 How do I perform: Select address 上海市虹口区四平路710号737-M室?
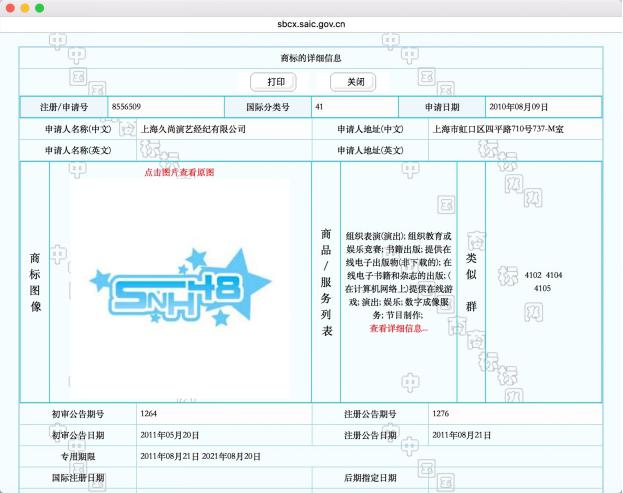tap(498, 129)
